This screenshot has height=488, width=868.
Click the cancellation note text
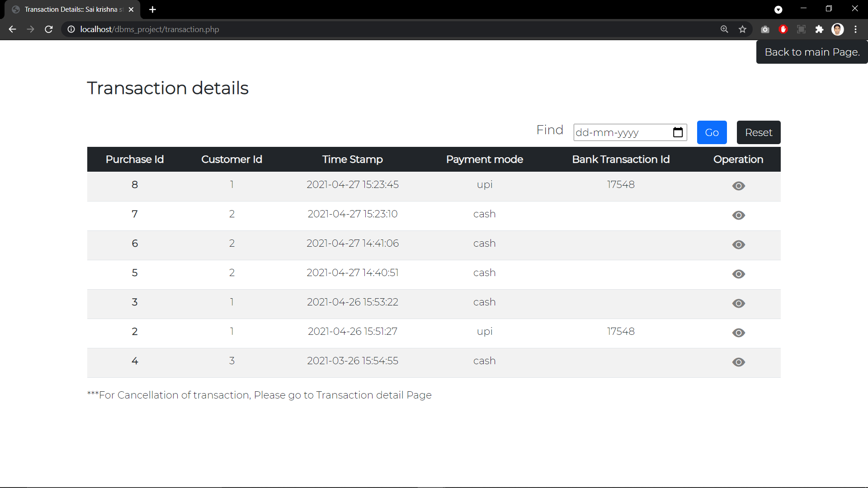pyautogui.click(x=259, y=395)
